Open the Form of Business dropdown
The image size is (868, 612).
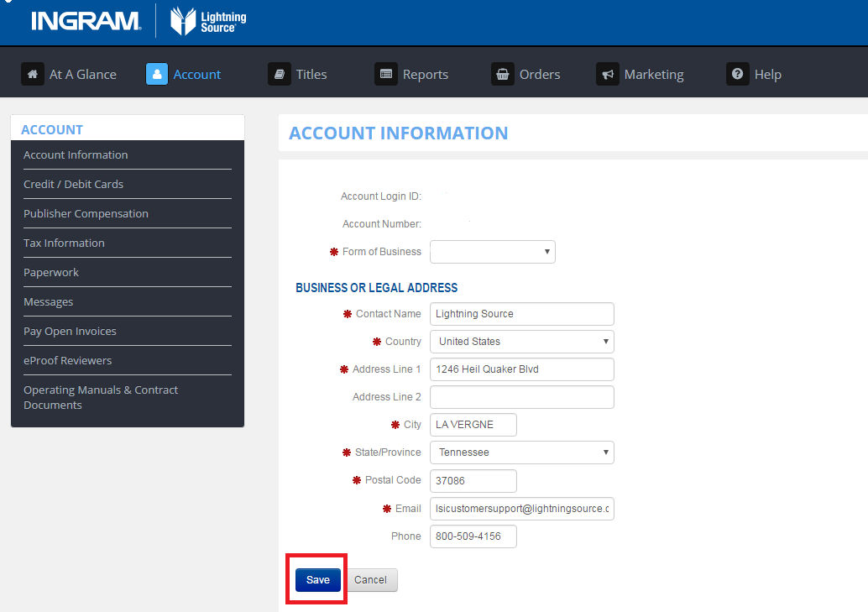(492, 252)
